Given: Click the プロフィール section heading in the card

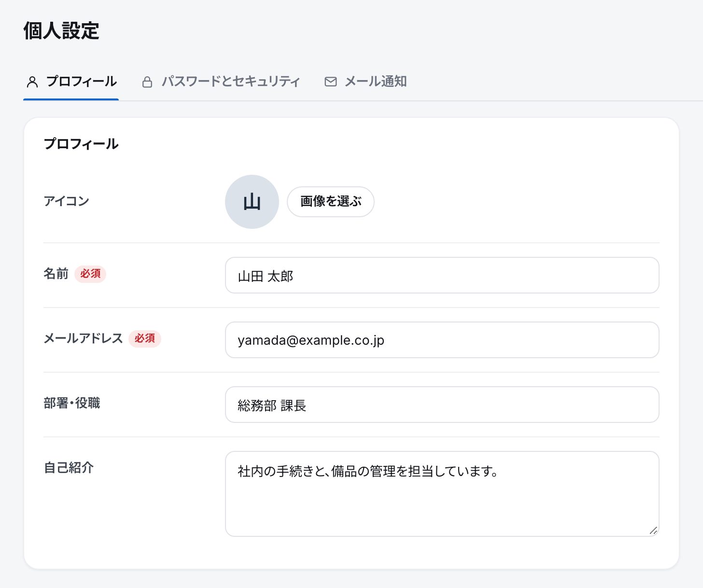Looking at the screenshot, I should coord(81,144).
